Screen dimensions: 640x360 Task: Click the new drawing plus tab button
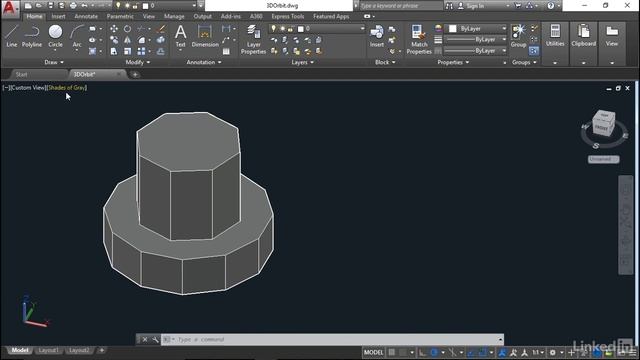click(x=135, y=74)
